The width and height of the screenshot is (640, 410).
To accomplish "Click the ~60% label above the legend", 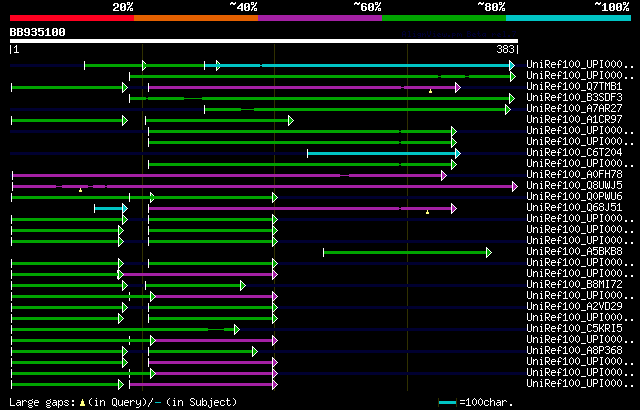I will (x=367, y=7).
